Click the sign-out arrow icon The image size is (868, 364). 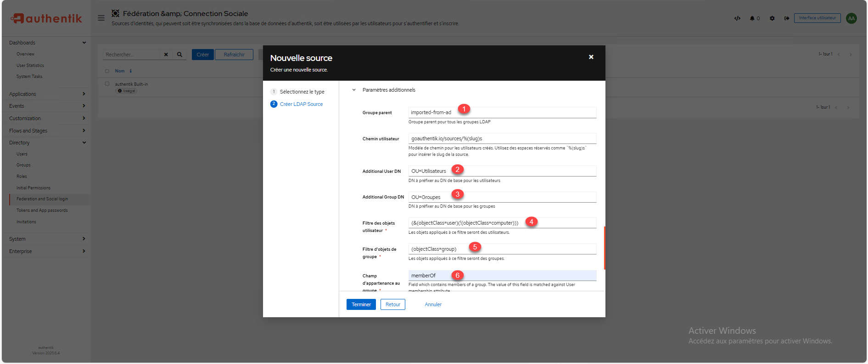[786, 18]
